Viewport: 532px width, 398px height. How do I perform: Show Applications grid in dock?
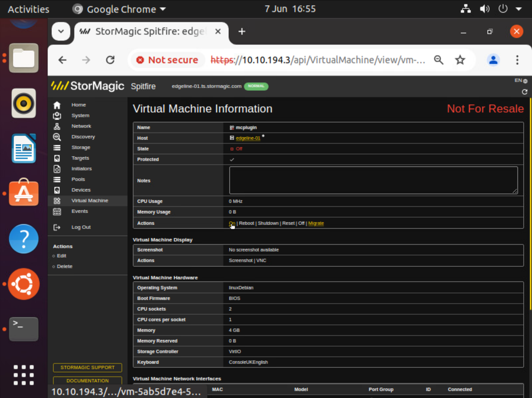(x=24, y=375)
